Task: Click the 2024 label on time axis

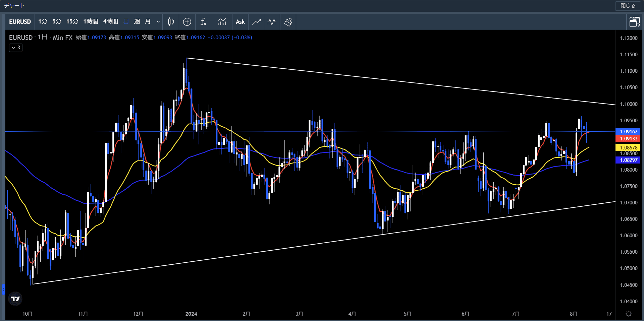Action: click(x=191, y=314)
